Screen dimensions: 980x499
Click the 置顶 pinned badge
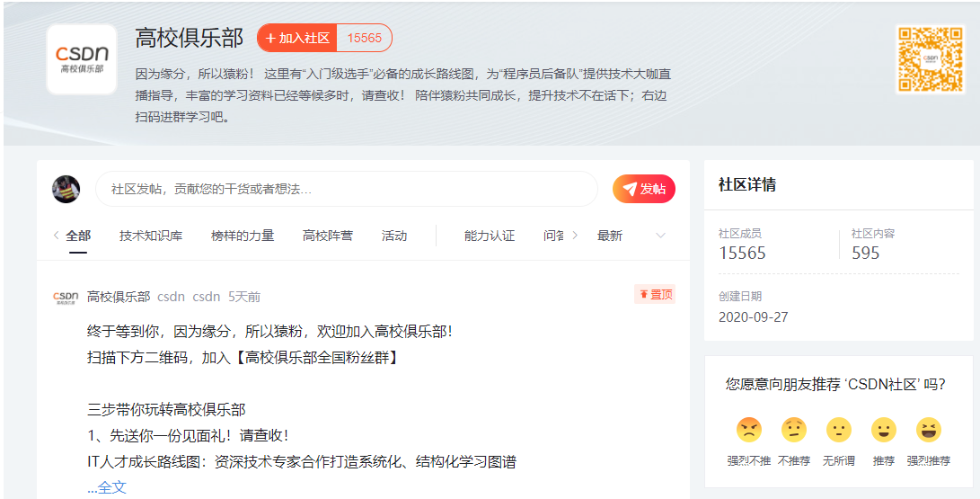[x=655, y=294]
